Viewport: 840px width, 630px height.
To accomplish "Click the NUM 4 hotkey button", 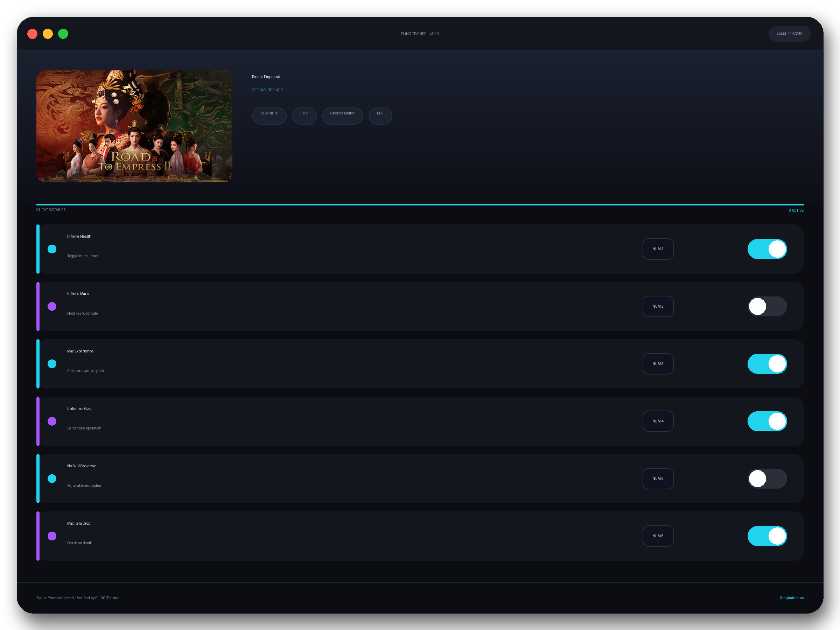I will [658, 421].
